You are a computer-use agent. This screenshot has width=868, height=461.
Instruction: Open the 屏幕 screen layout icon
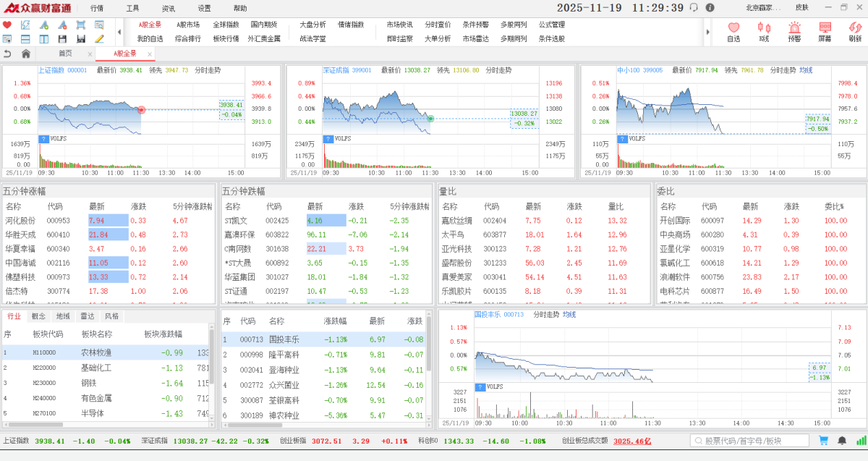coord(825,31)
